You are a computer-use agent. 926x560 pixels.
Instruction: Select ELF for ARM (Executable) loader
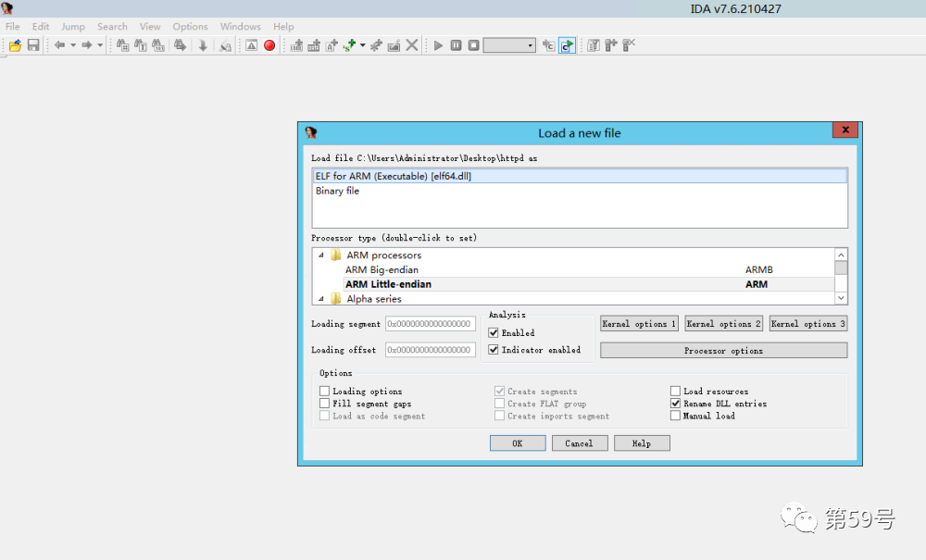(580, 176)
